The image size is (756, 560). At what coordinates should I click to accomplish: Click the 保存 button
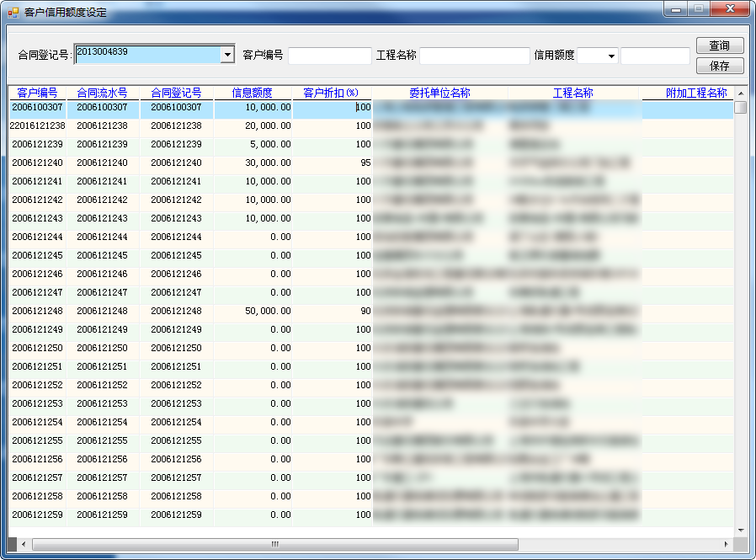[x=719, y=66]
